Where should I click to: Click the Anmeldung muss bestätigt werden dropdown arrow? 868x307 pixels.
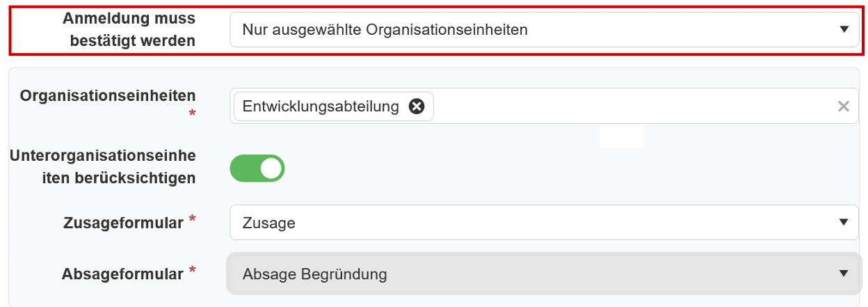coord(844,29)
